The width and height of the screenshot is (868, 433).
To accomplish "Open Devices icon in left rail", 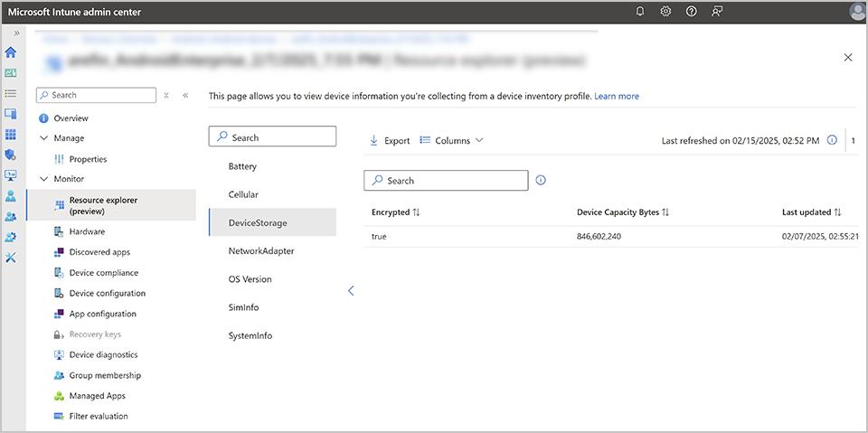I will tap(11, 114).
